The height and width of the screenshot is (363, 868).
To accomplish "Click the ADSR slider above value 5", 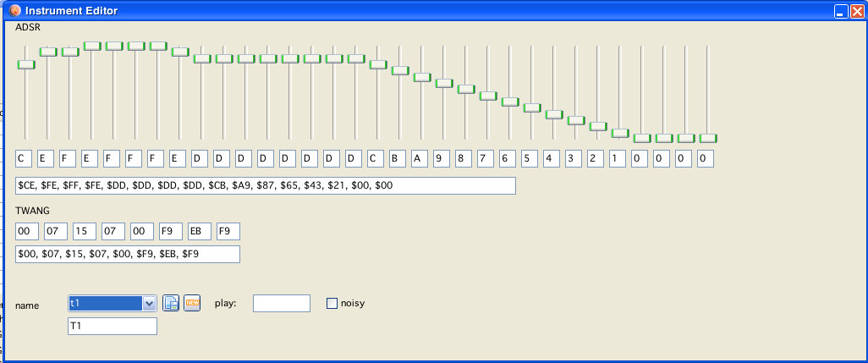I will click(x=532, y=107).
